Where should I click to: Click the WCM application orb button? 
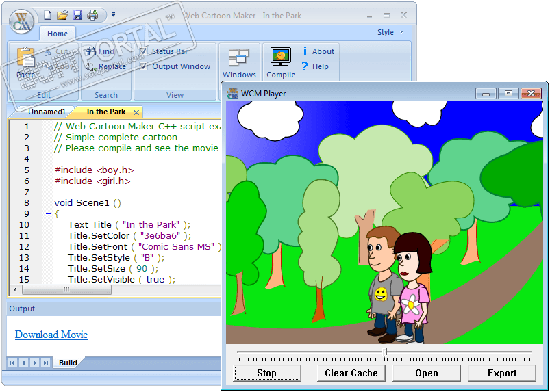(21, 21)
